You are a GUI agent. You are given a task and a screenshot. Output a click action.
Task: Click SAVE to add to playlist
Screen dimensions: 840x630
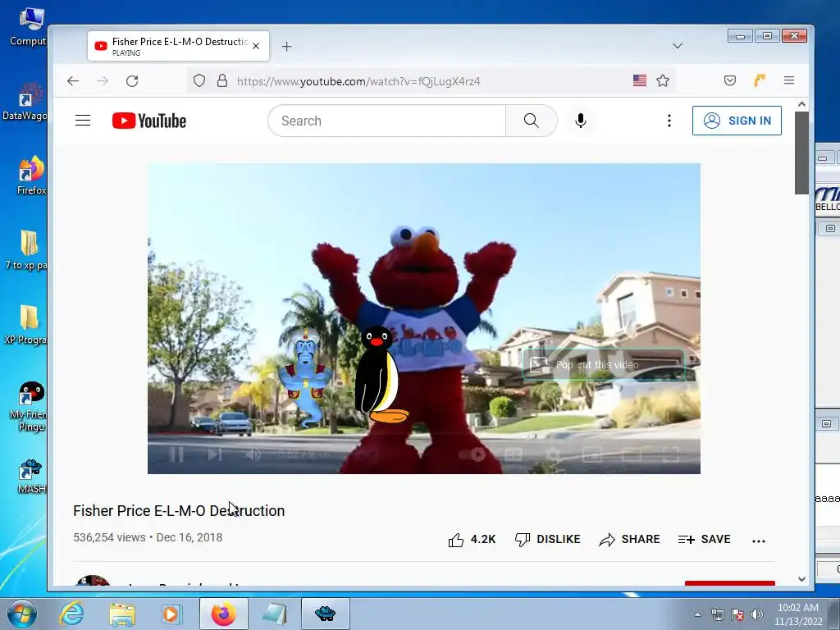[704, 540]
